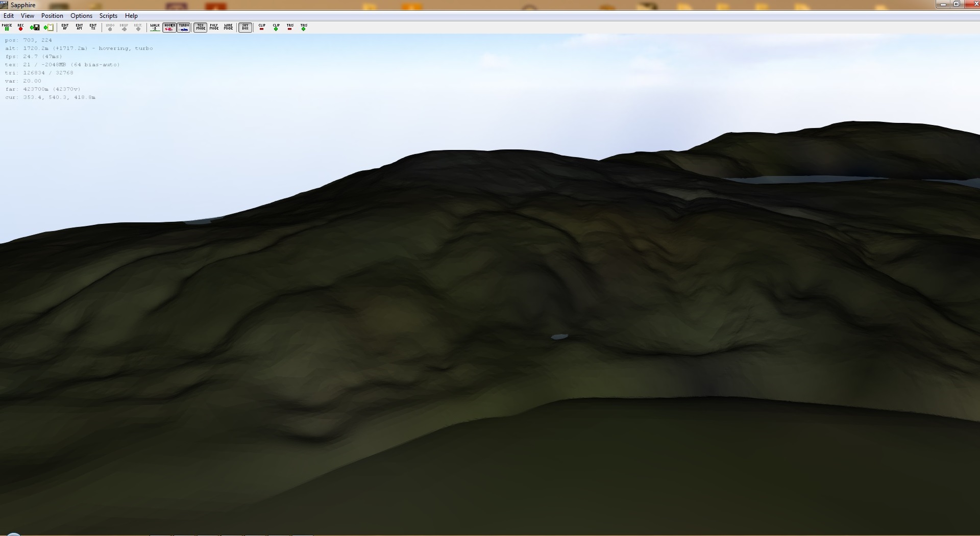The width and height of the screenshot is (980, 536).
Task: Click the copy-to-clipboard toolbar icon
Action: [x=48, y=28]
